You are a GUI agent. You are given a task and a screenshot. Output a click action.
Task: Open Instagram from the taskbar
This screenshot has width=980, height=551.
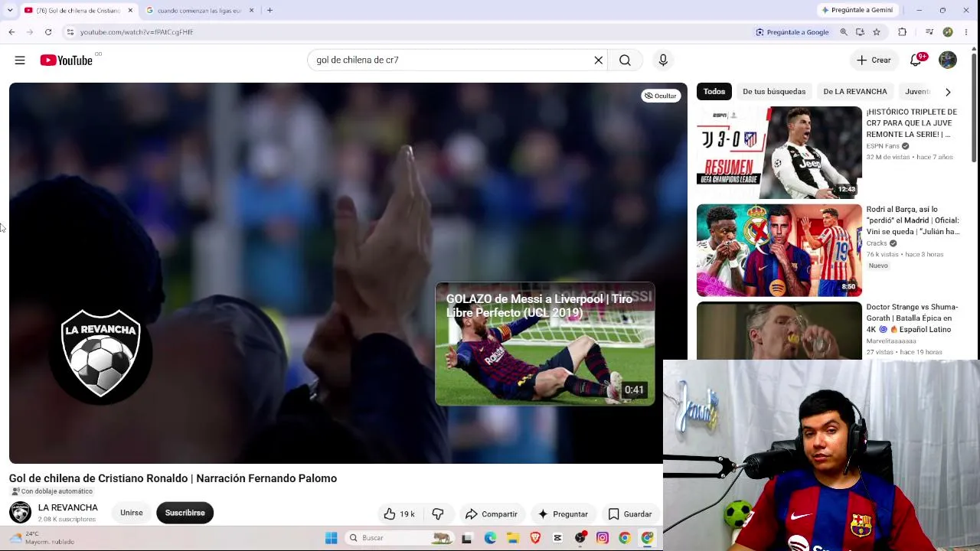coord(603,538)
